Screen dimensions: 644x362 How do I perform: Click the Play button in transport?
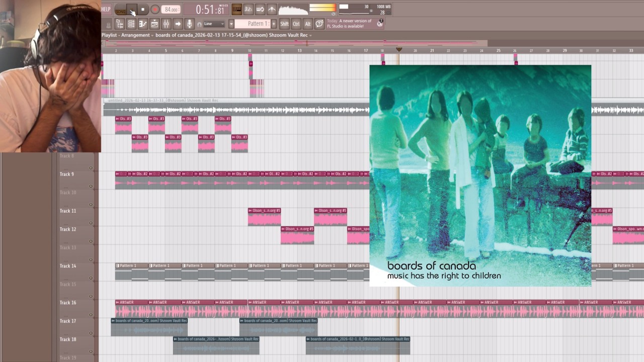[132, 10]
